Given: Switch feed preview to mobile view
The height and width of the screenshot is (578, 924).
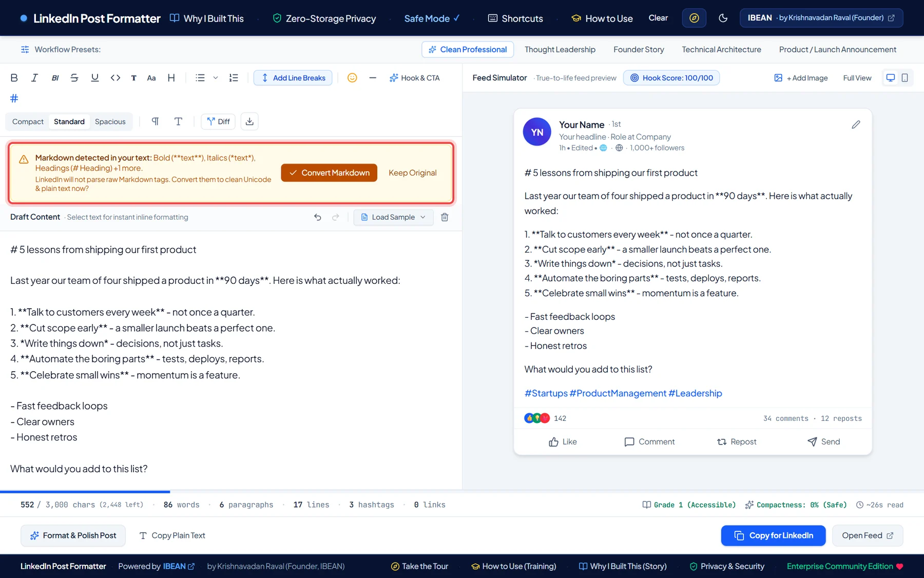Looking at the screenshot, I should [x=904, y=78].
